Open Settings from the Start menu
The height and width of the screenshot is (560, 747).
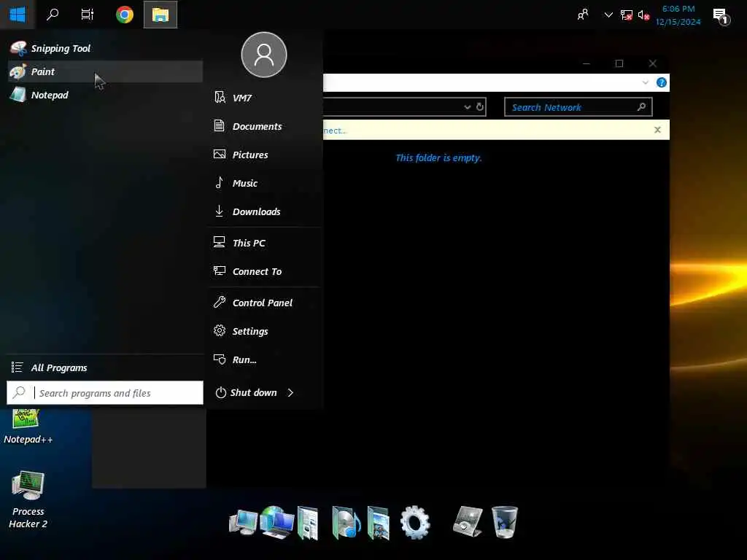(x=265, y=332)
